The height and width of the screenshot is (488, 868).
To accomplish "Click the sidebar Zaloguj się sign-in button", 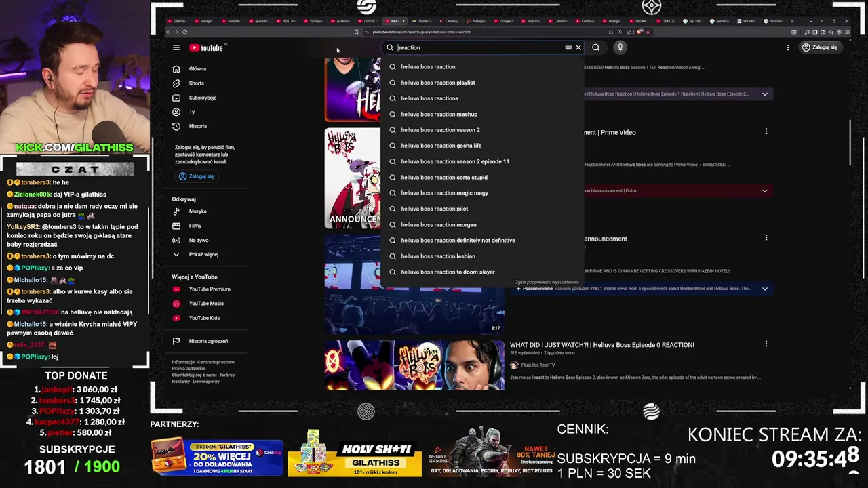I will pos(197,176).
